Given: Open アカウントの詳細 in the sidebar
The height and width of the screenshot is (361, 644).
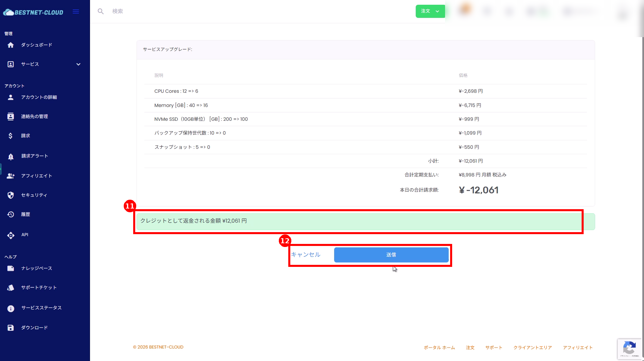Looking at the screenshot, I should (x=39, y=97).
